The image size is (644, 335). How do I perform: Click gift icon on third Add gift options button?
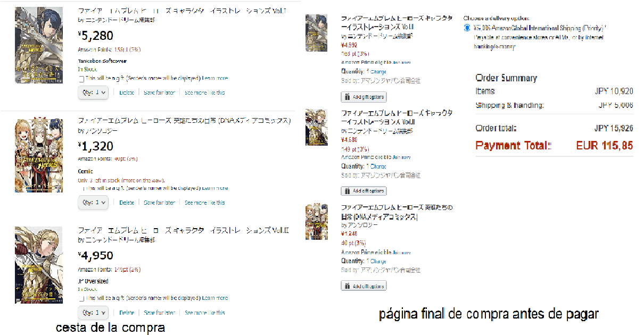point(347,286)
